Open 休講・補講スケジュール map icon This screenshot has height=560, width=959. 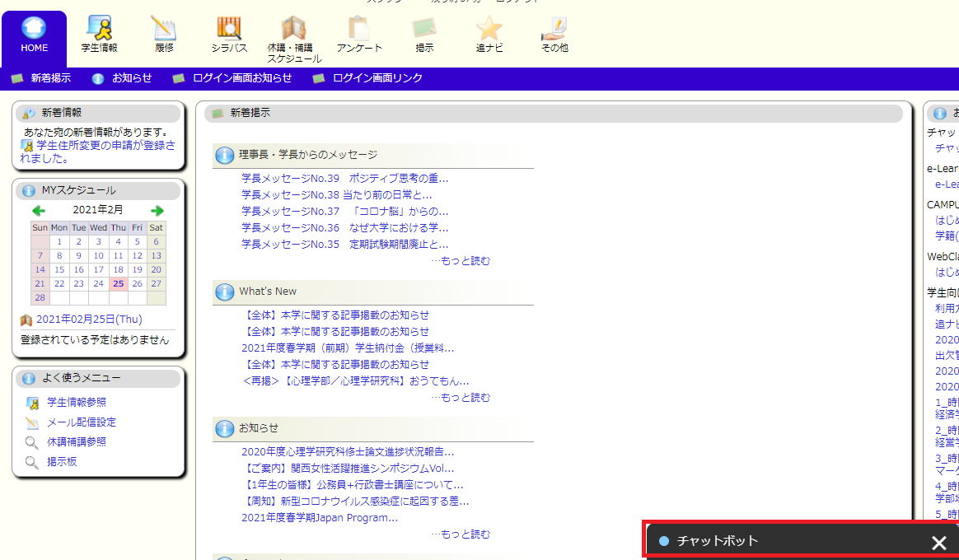click(x=294, y=28)
